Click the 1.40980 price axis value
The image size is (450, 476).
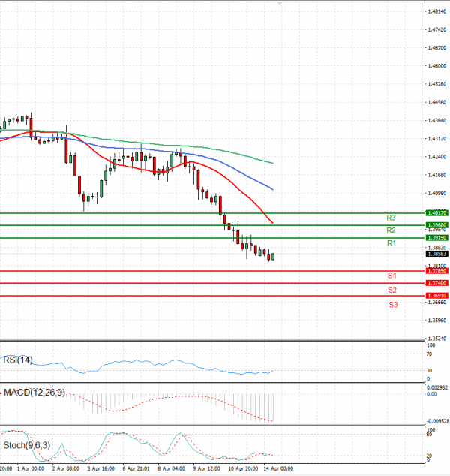coord(437,193)
